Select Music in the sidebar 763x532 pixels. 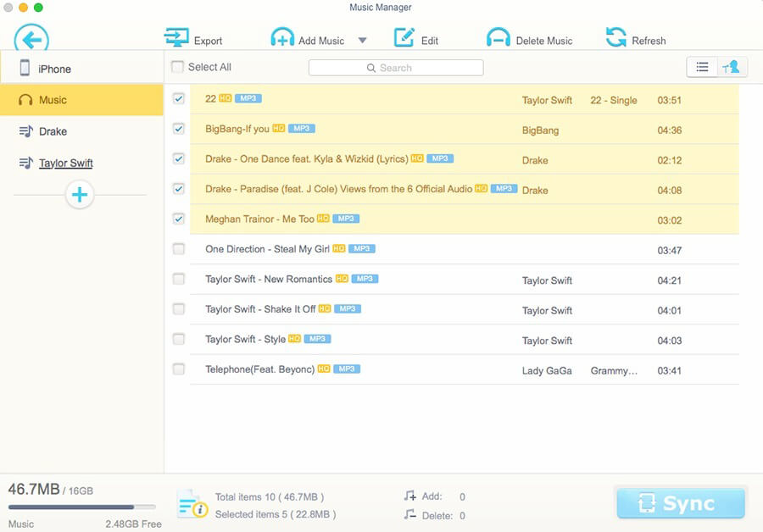click(x=81, y=100)
